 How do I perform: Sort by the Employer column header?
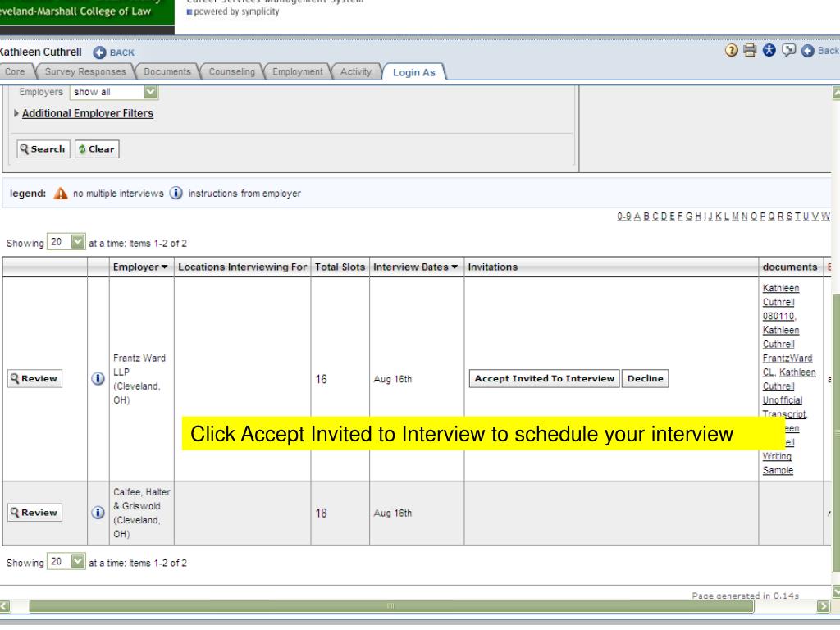tap(140, 267)
